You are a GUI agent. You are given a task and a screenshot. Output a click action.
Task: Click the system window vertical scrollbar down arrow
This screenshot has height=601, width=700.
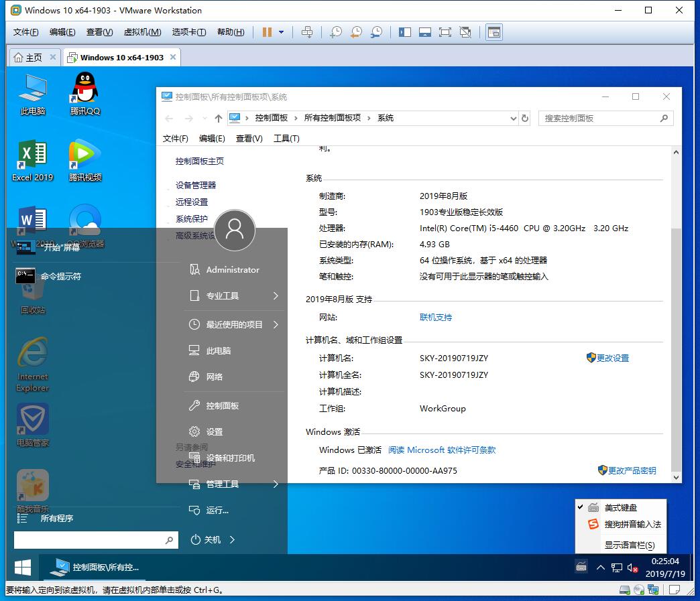click(676, 477)
